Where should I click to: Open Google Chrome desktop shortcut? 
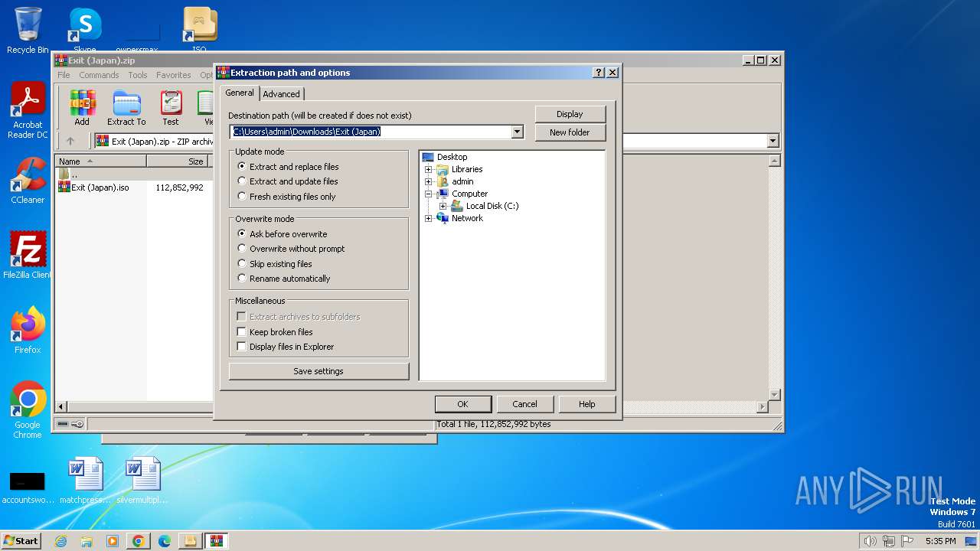(28, 409)
